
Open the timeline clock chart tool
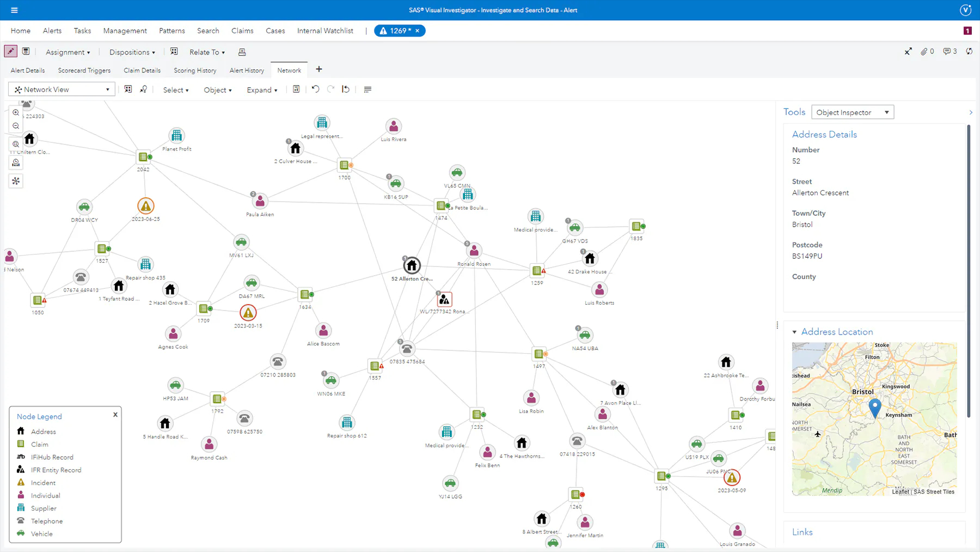click(16, 162)
